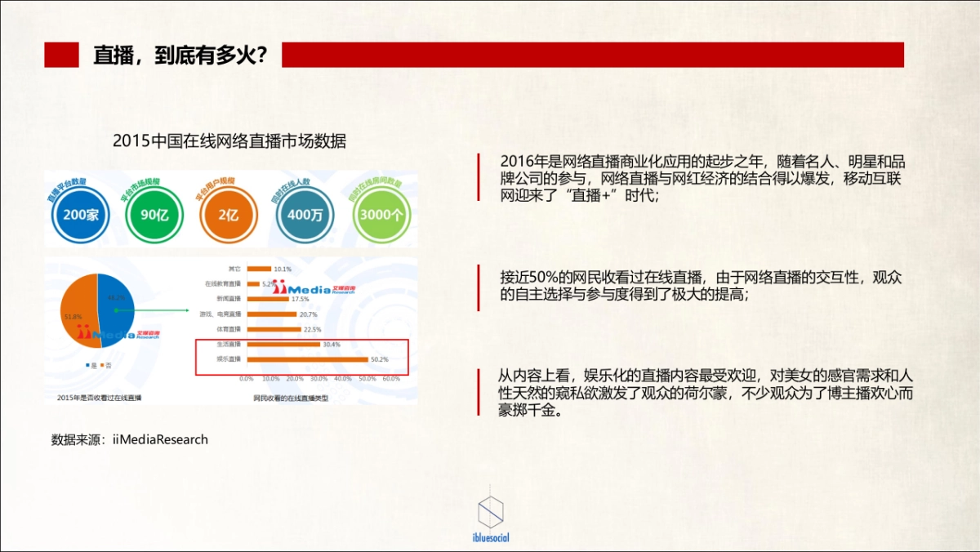Click the 2亿 platform user scale circle icon
The width and height of the screenshot is (980, 552).
pyautogui.click(x=227, y=214)
